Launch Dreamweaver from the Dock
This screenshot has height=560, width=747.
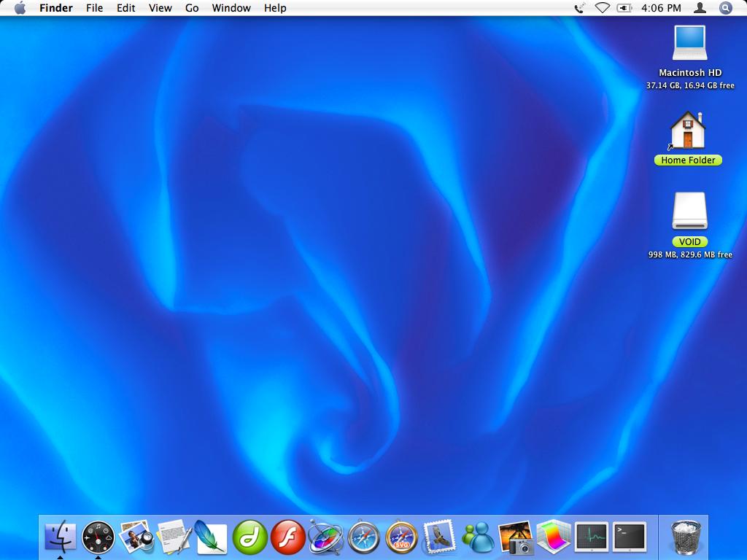point(249,537)
